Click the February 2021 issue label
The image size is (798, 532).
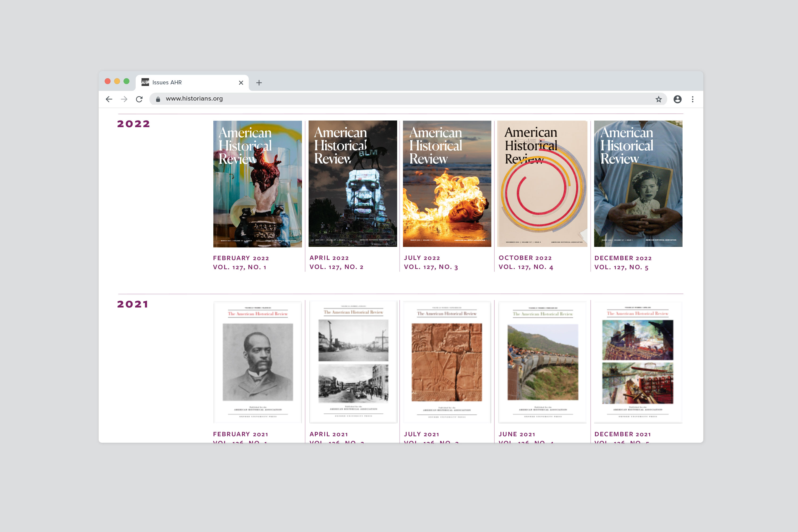(x=240, y=434)
